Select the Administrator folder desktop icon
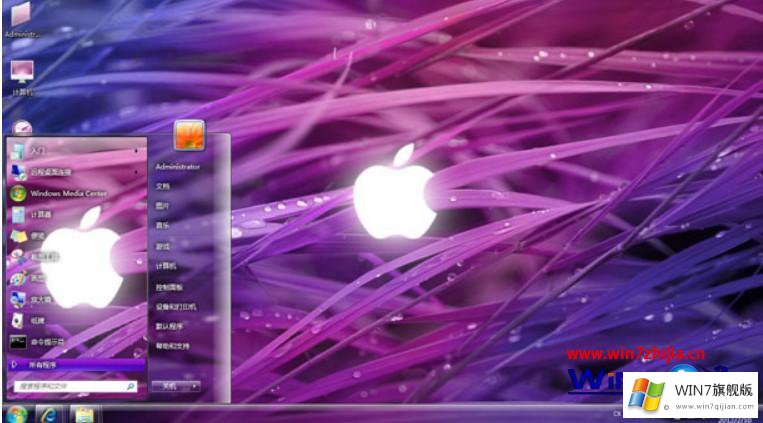 pyautogui.click(x=21, y=19)
